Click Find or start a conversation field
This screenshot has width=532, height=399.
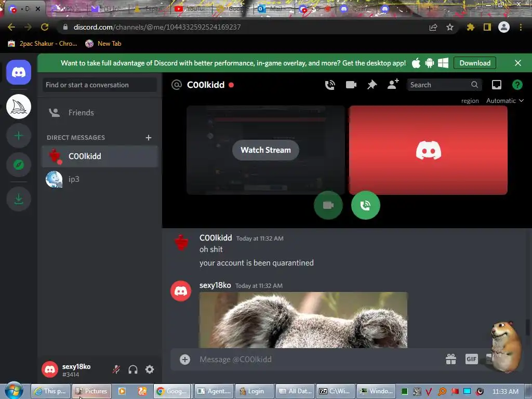(x=99, y=85)
